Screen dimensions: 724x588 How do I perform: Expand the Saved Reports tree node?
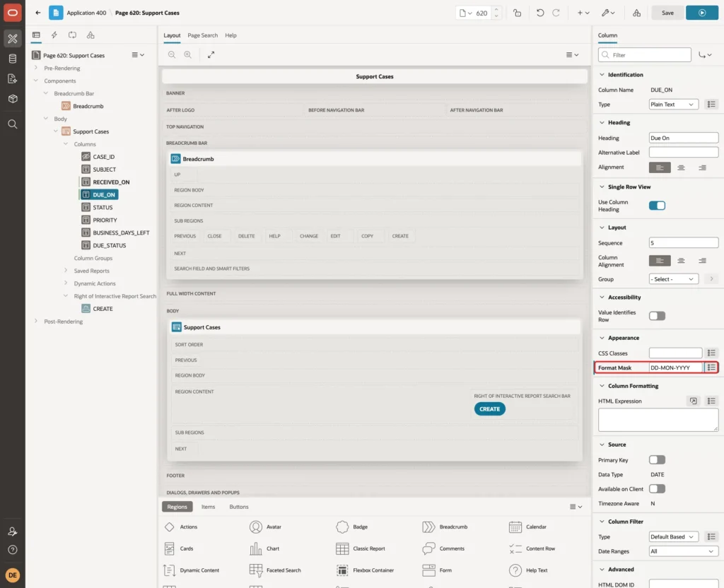(66, 271)
